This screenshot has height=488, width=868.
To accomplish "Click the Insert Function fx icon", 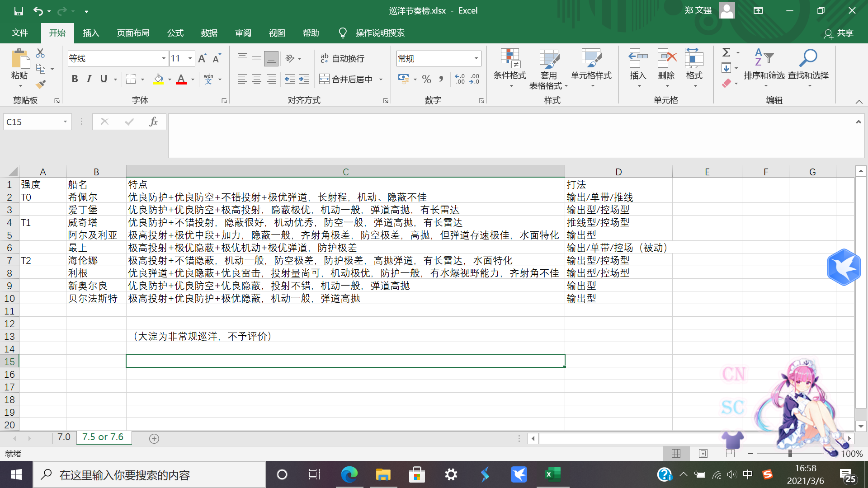I will 153,122.
